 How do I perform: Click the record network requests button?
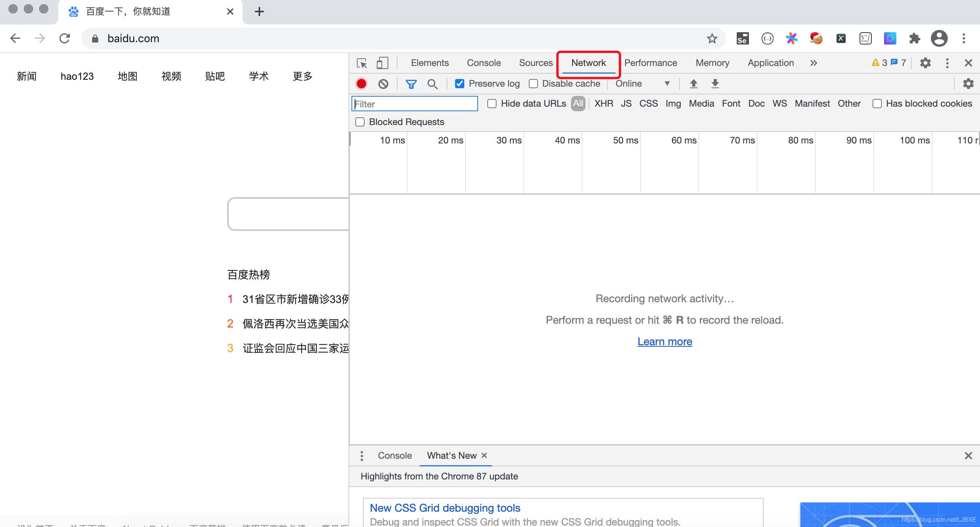(x=361, y=83)
